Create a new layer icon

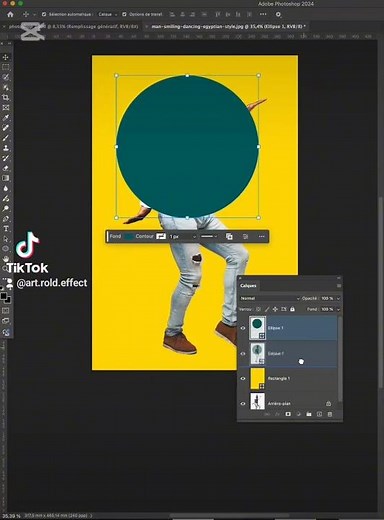[319, 414]
